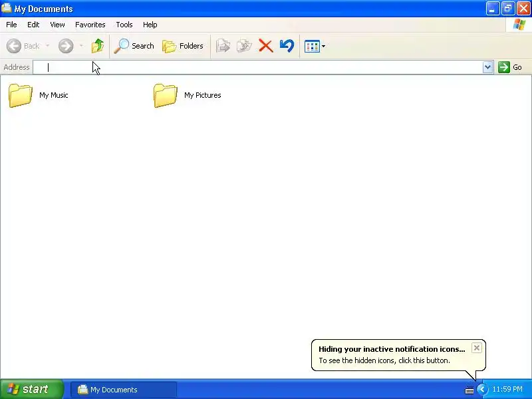Click the green Go button

tap(509, 67)
